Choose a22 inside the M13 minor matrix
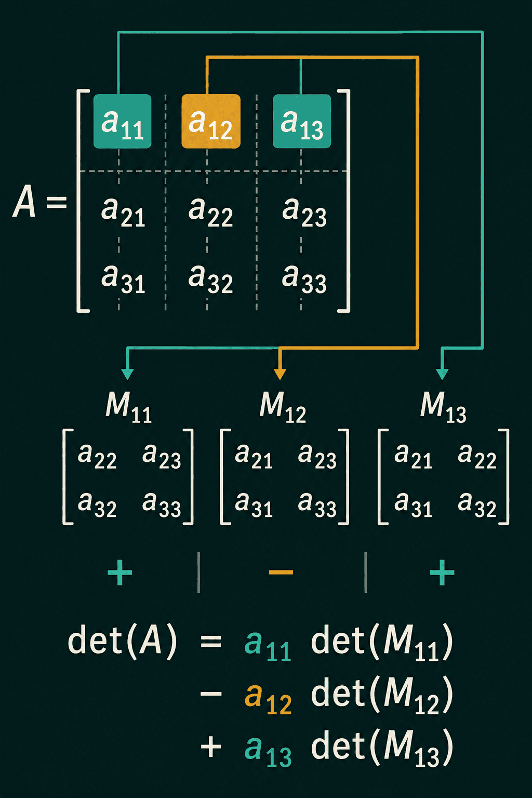The image size is (532, 798). click(477, 456)
